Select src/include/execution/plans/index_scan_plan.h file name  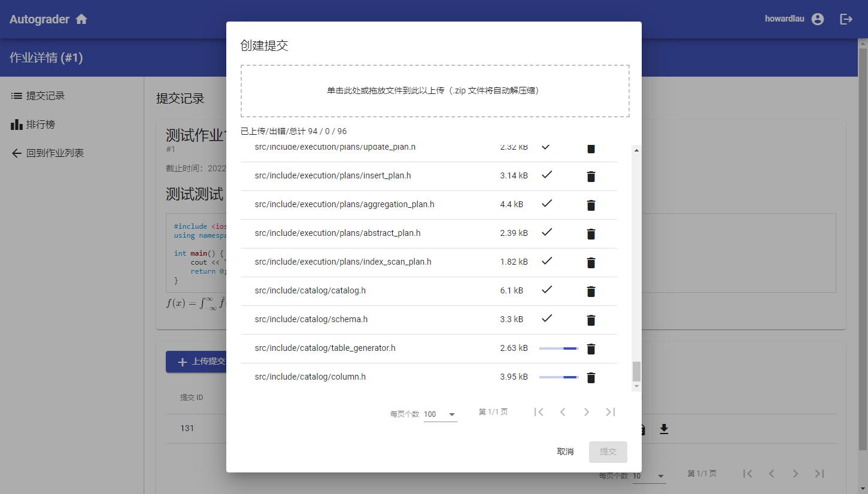point(343,262)
